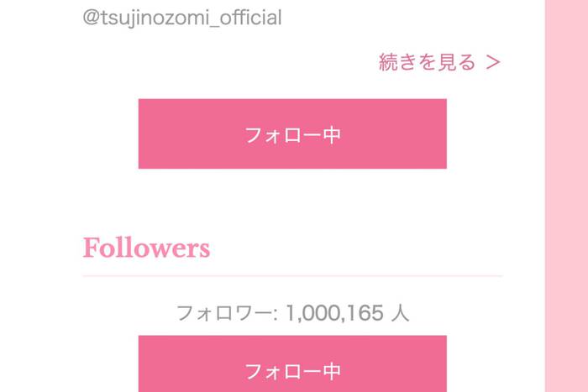Screen dimensions: 588x392
Task: Open the 続きを見る link
Action: [439, 62]
